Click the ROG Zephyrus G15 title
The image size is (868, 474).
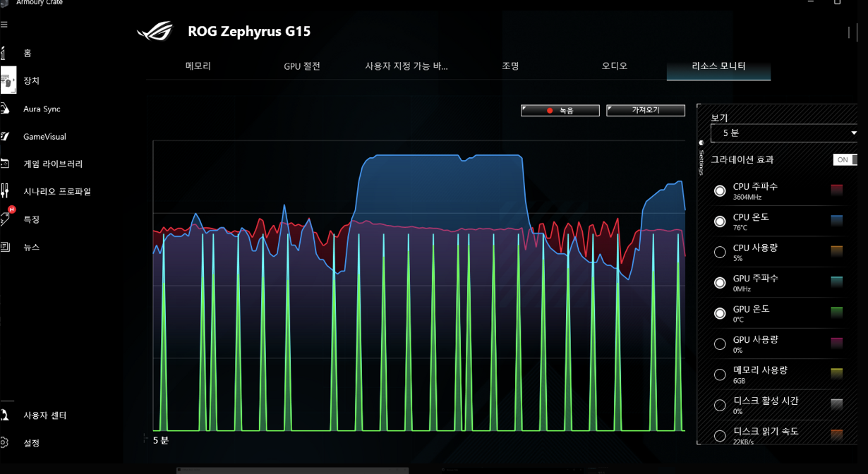[x=249, y=31]
